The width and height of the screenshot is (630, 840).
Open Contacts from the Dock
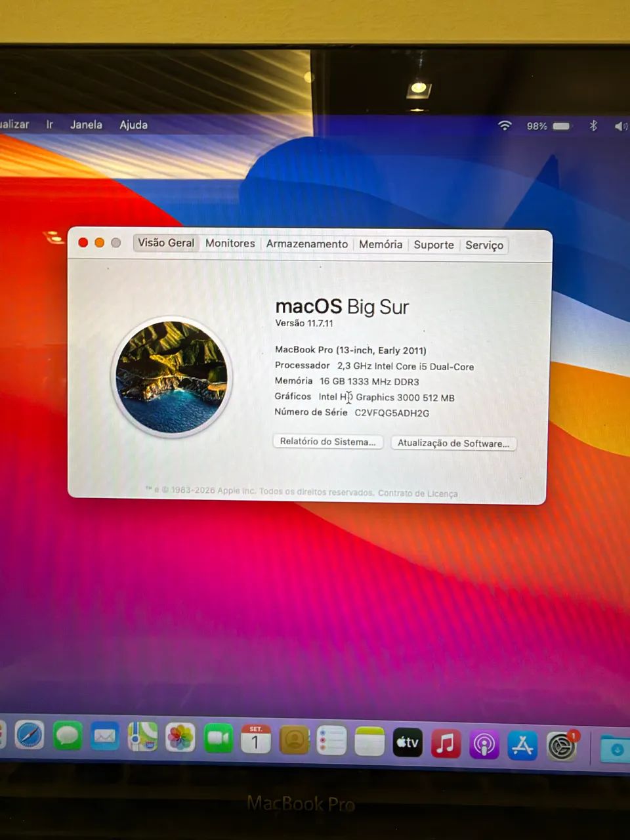coord(295,741)
